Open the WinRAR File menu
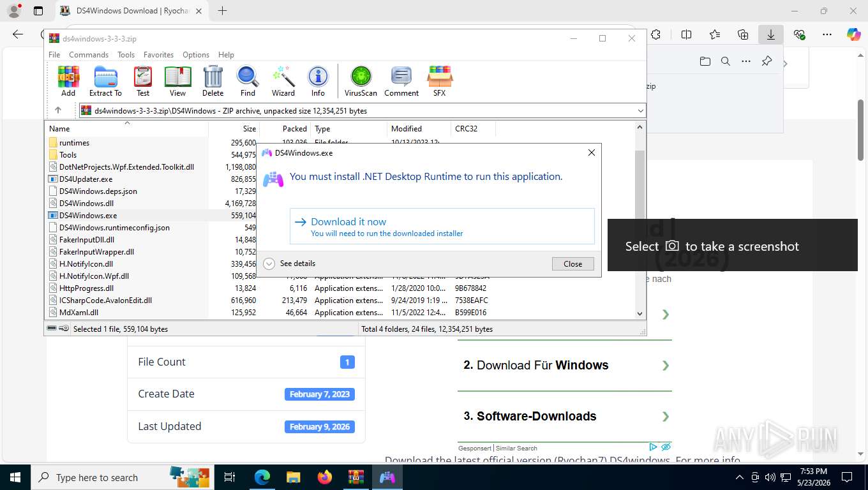The width and height of the screenshot is (868, 490). pos(54,55)
